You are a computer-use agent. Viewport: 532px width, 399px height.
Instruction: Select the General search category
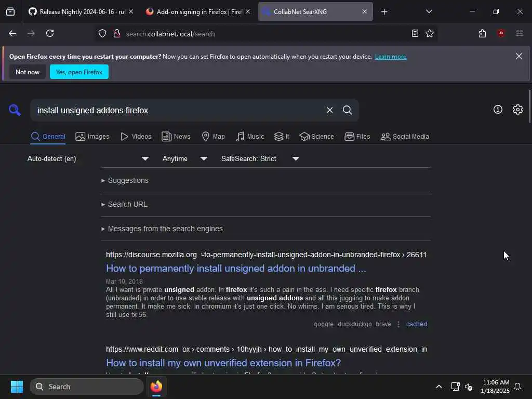coord(48,137)
